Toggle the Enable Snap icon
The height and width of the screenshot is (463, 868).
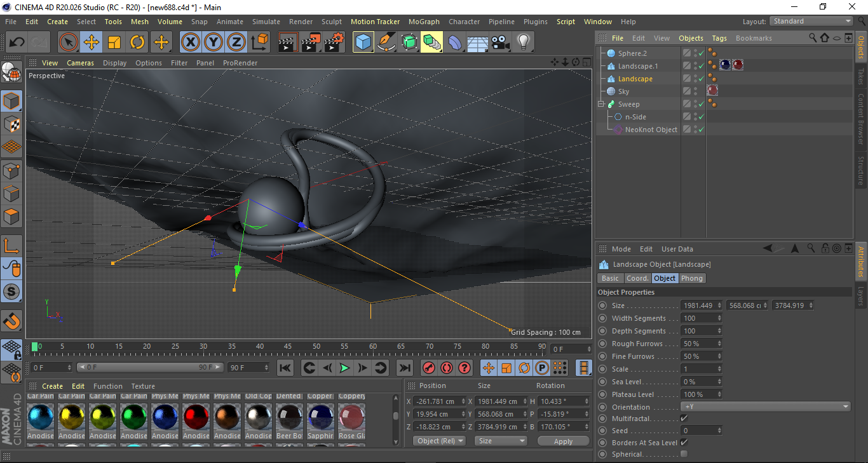click(x=11, y=321)
